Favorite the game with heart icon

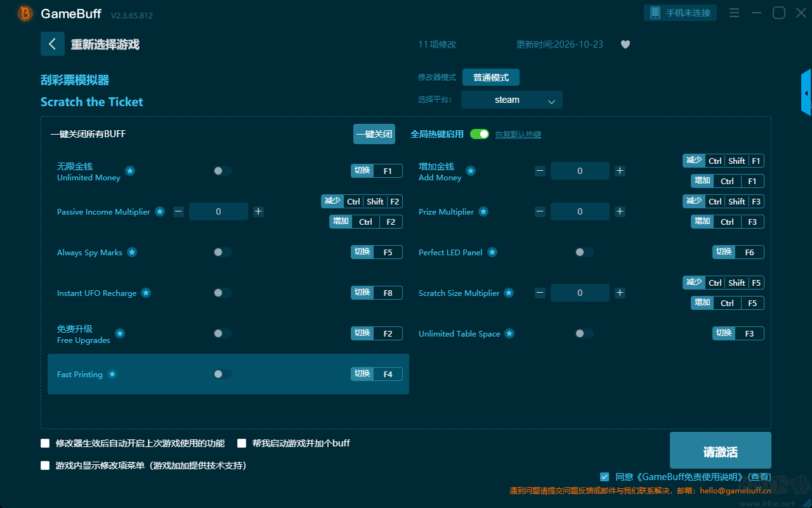(625, 44)
